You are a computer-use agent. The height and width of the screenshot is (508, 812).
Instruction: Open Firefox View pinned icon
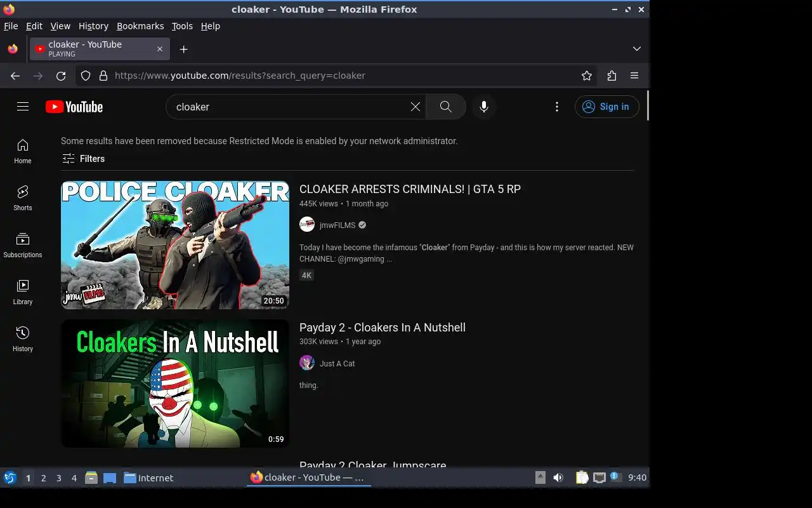[x=13, y=49]
